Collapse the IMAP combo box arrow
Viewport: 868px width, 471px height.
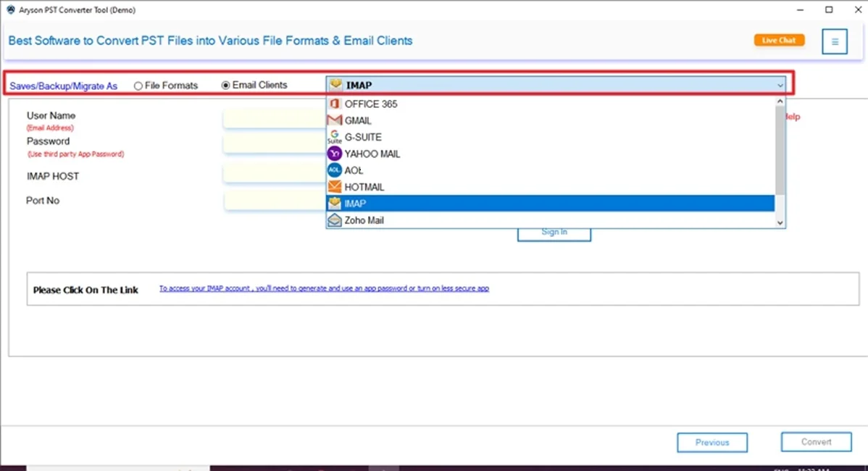(780, 86)
